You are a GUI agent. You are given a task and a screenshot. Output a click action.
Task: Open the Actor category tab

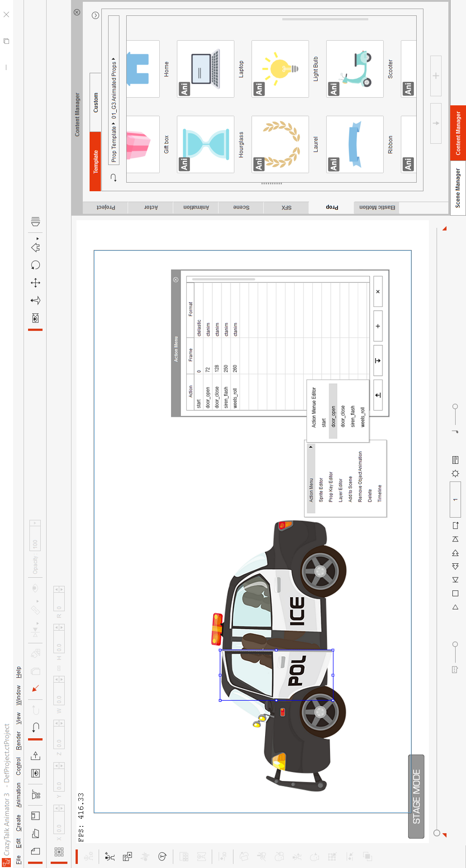(151, 207)
